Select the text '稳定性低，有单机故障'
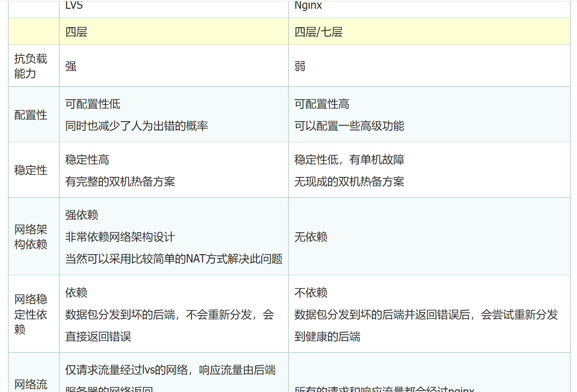The width and height of the screenshot is (577, 392). 349,159
